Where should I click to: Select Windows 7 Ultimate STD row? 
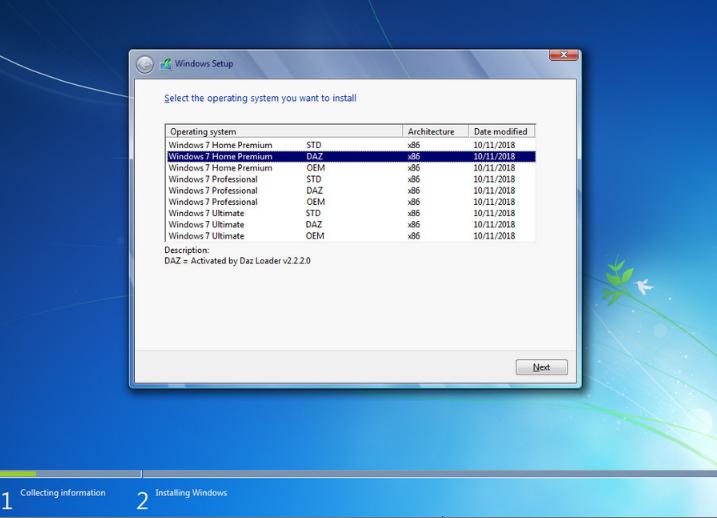point(351,214)
